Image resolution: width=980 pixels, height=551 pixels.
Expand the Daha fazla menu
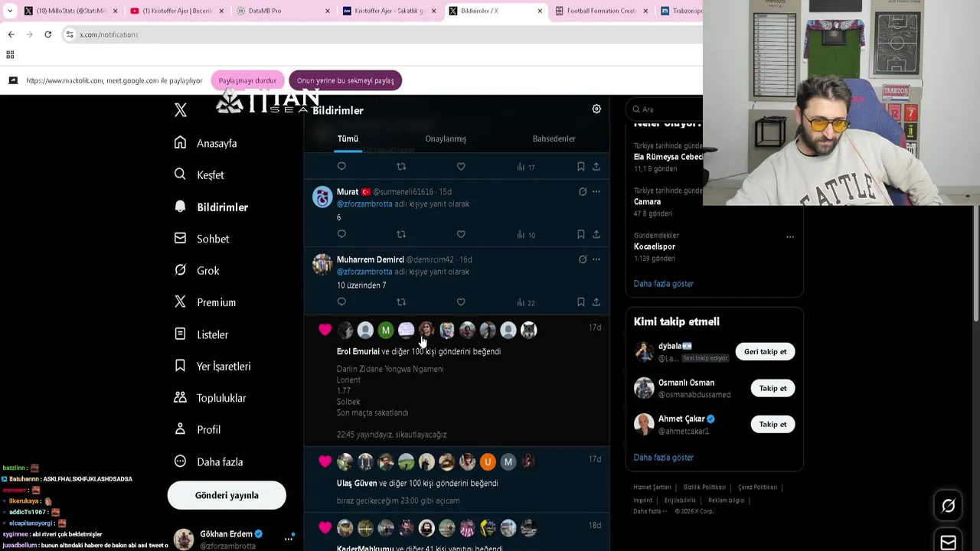(208, 461)
